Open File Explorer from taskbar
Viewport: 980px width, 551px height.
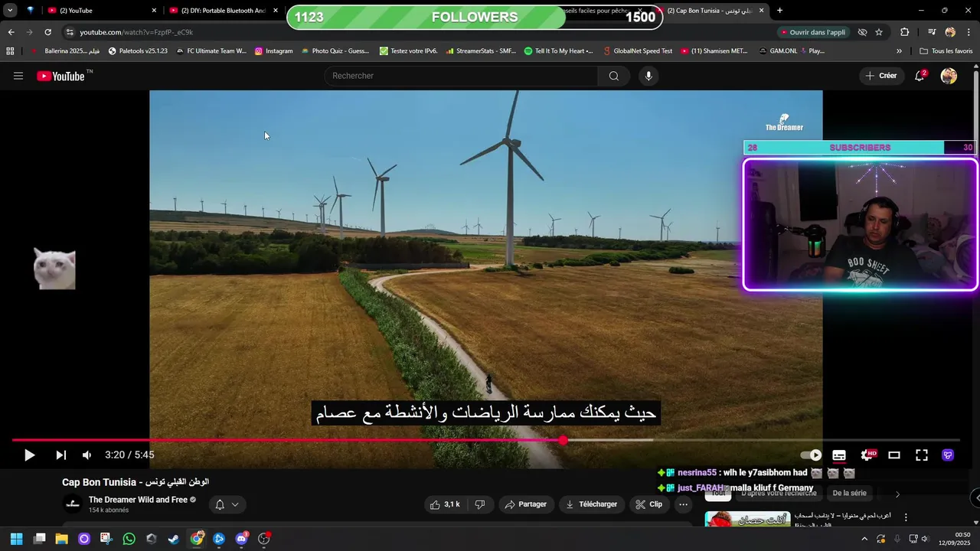pos(62,539)
